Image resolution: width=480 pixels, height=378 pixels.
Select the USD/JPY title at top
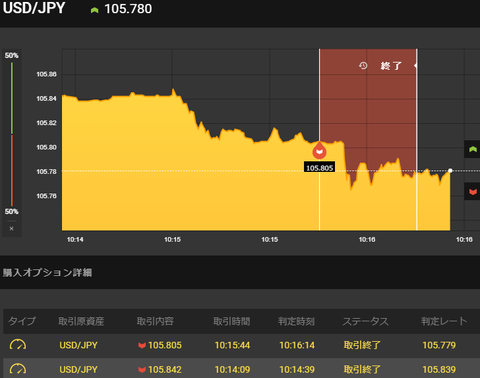(x=34, y=8)
